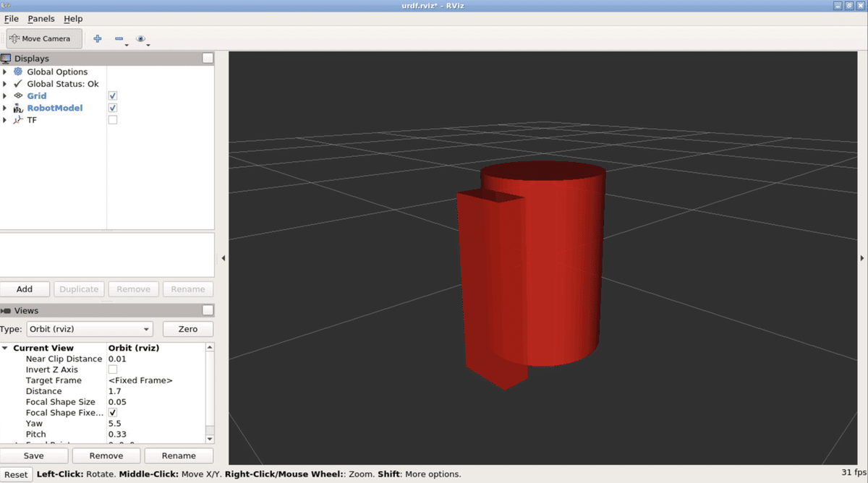The width and height of the screenshot is (868, 483).
Task: Click the Add display button
Action: tap(25, 289)
